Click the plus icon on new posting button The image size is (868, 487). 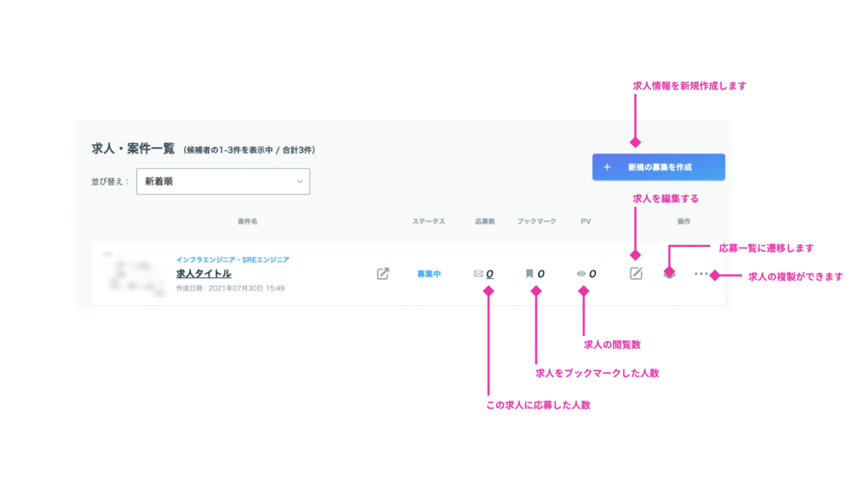[607, 167]
